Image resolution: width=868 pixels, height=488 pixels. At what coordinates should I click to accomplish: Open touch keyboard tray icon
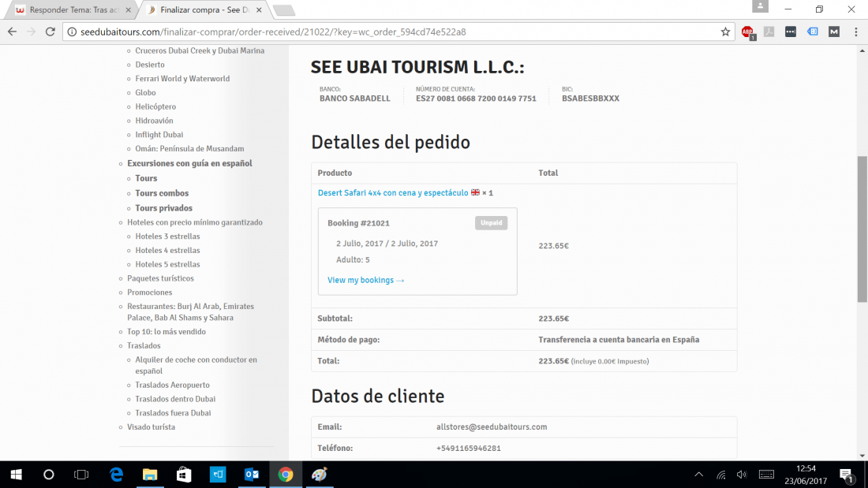pyautogui.click(x=766, y=475)
